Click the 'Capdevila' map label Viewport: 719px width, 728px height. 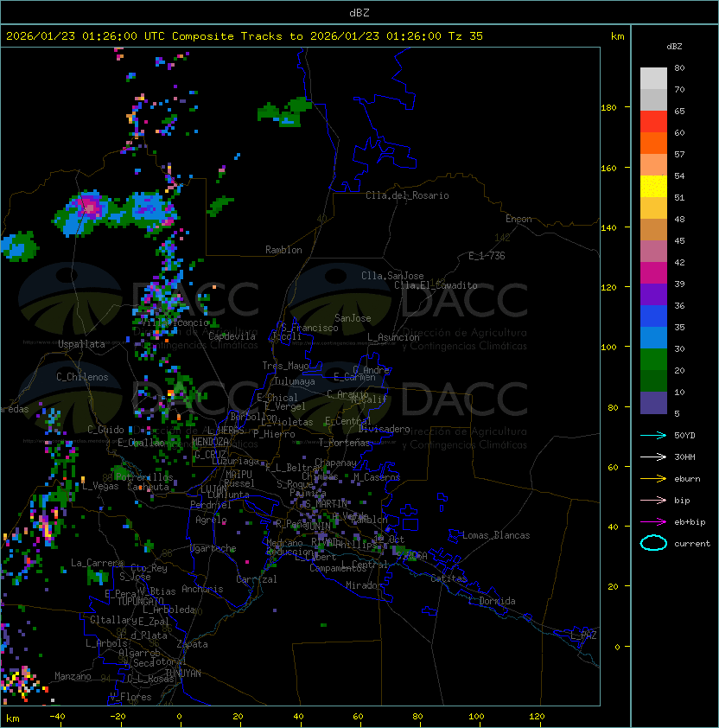coord(232,336)
